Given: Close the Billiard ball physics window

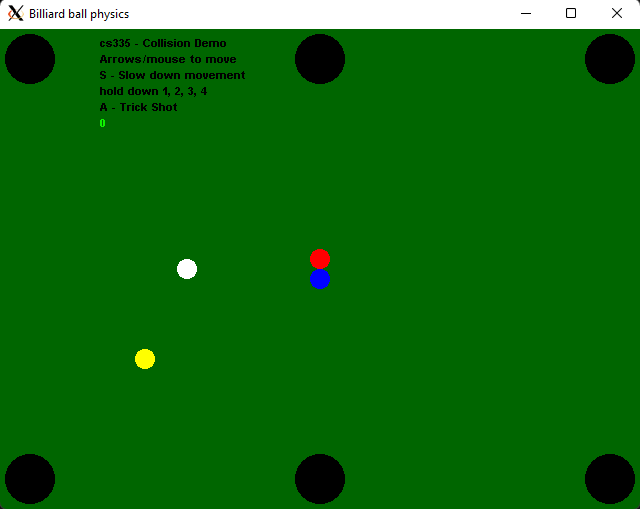Looking at the screenshot, I should click(617, 13).
